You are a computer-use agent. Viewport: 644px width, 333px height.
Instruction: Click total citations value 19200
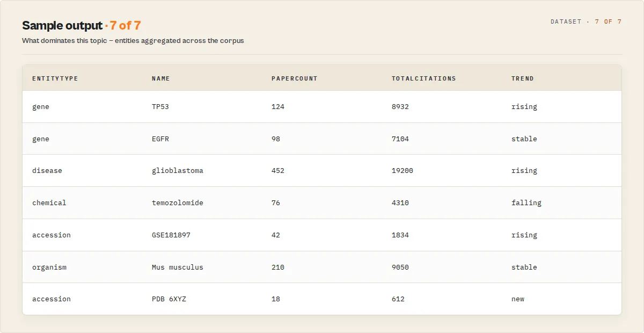click(x=402, y=171)
